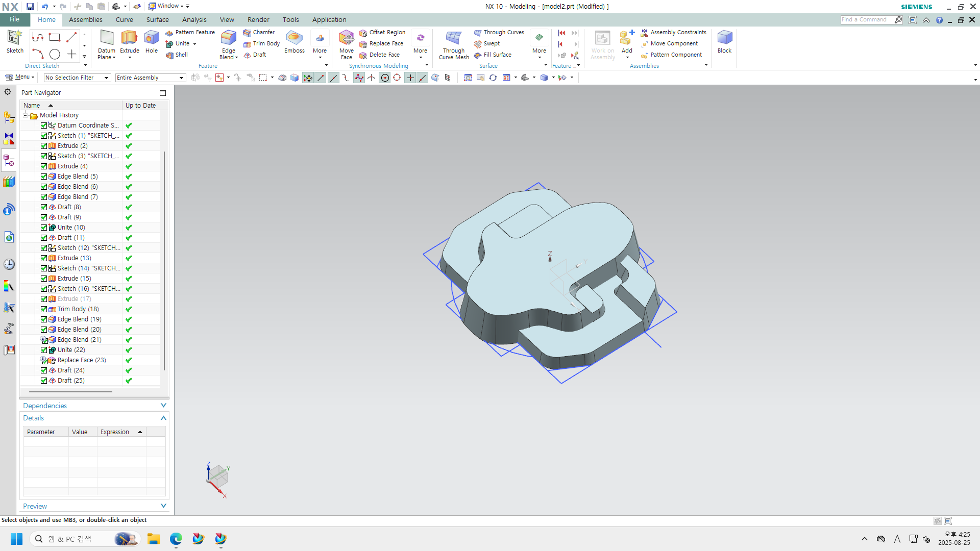Uncheck the Draft (25) feature checkbox

click(44, 381)
